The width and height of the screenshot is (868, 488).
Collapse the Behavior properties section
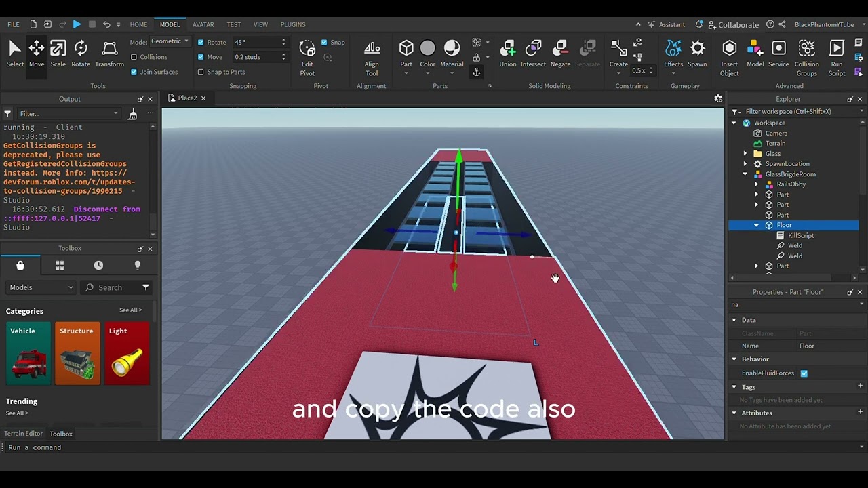tap(734, 359)
